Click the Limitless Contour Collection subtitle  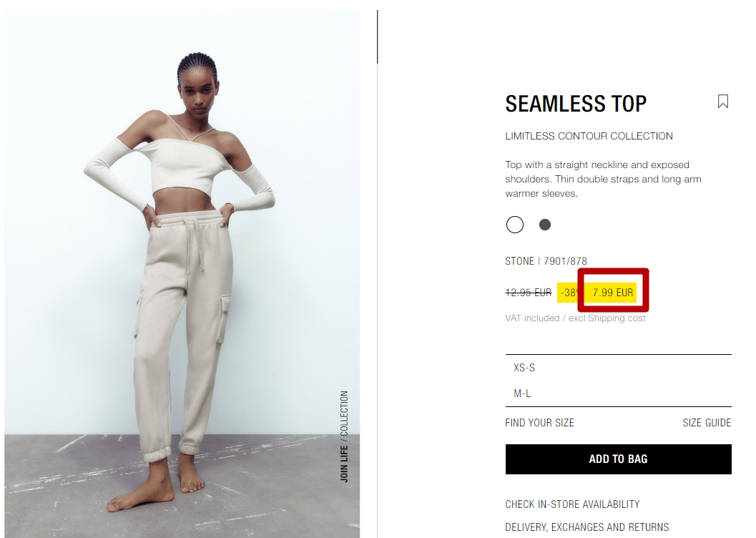coord(589,136)
